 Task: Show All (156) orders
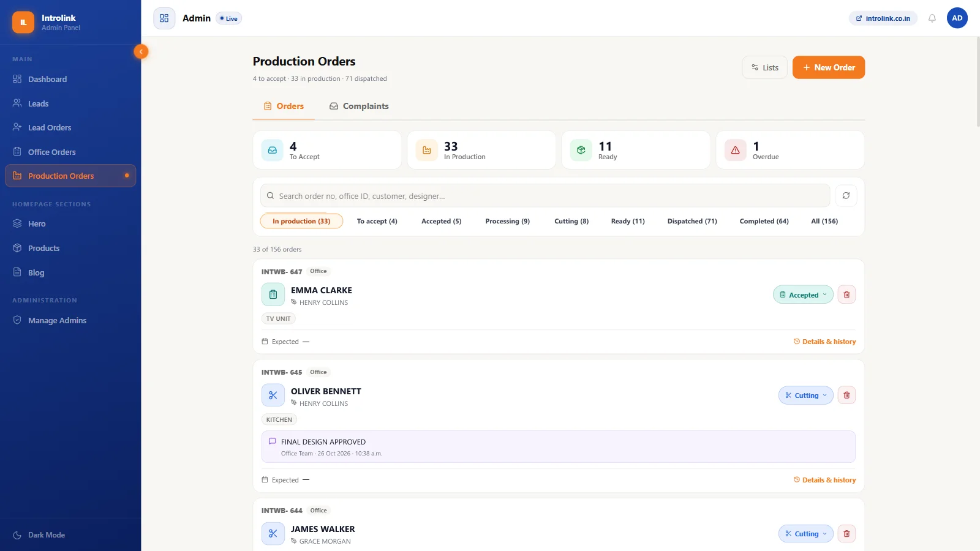click(824, 221)
